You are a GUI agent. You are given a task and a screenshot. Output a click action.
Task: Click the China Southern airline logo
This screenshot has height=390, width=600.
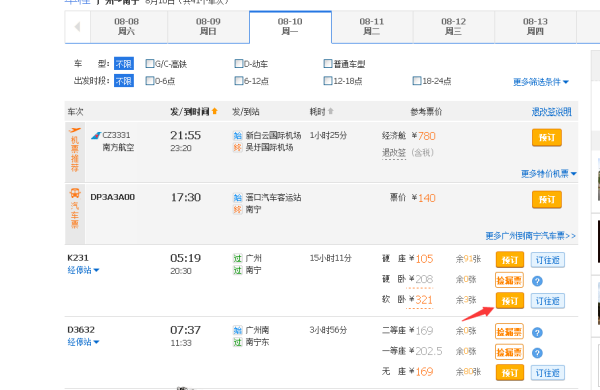click(96, 135)
